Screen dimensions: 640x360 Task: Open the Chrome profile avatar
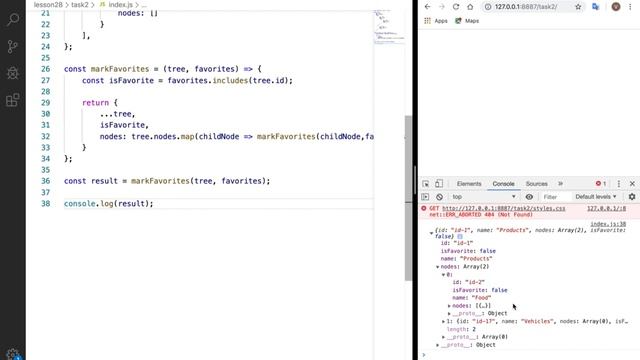616,7
